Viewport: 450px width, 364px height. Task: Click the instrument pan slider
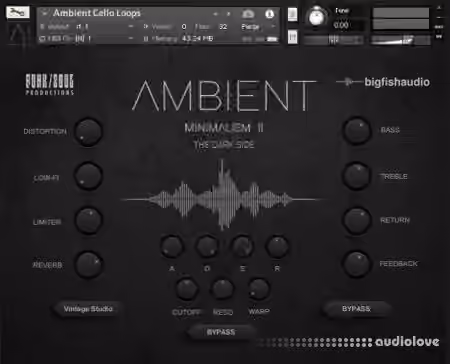(333, 40)
